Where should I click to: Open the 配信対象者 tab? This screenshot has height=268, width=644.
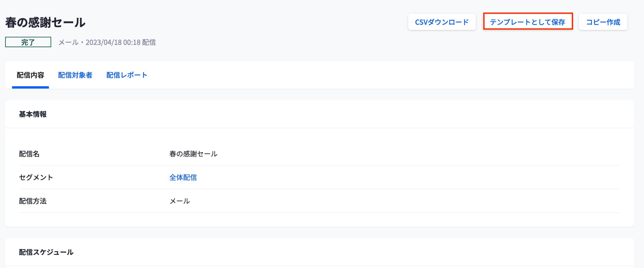point(75,75)
